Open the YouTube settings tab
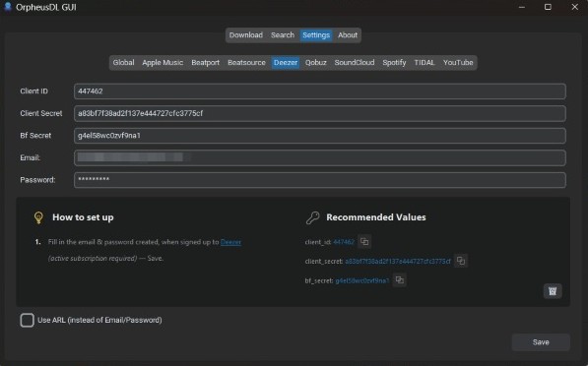 tap(458, 63)
